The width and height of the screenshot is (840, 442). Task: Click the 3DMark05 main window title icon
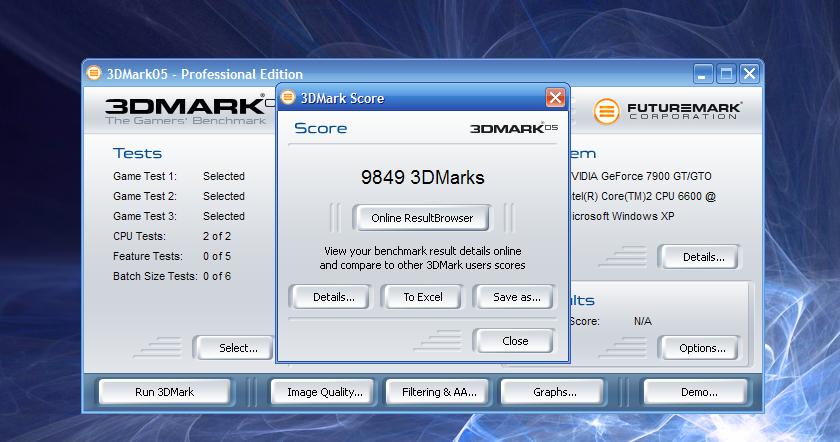tap(94, 72)
